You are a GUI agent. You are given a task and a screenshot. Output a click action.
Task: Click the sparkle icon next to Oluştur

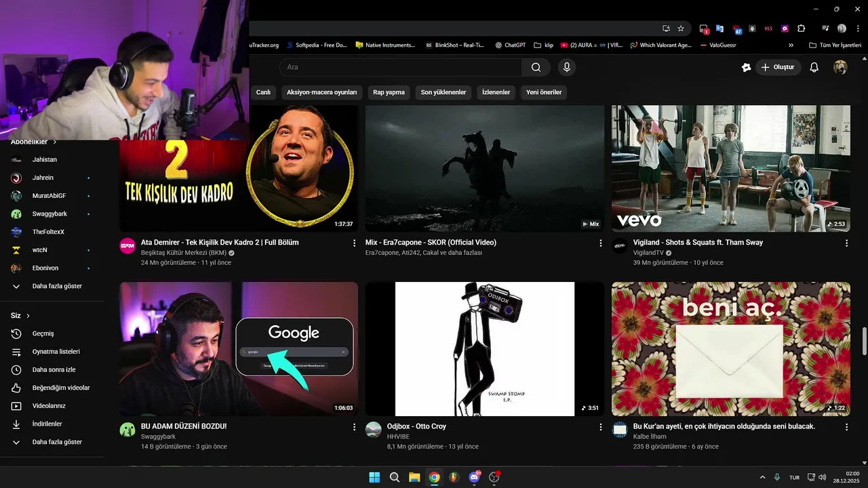click(x=746, y=67)
